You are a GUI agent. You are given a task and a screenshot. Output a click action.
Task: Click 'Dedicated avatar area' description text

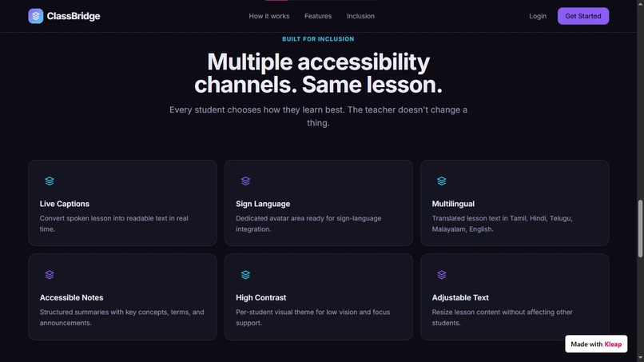[x=308, y=224]
